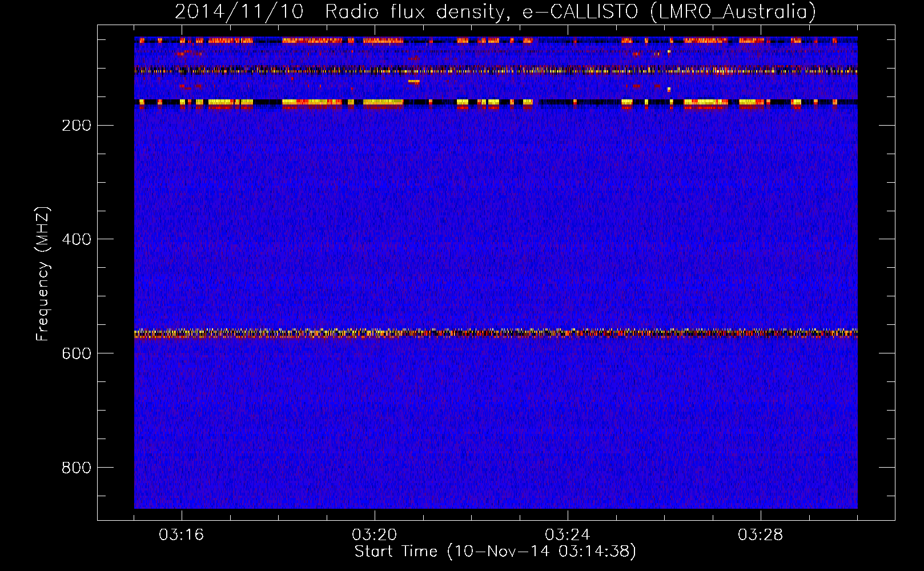Click the 03:16 time tick label
Image resolution: width=924 pixels, height=571 pixels.
pos(181,534)
